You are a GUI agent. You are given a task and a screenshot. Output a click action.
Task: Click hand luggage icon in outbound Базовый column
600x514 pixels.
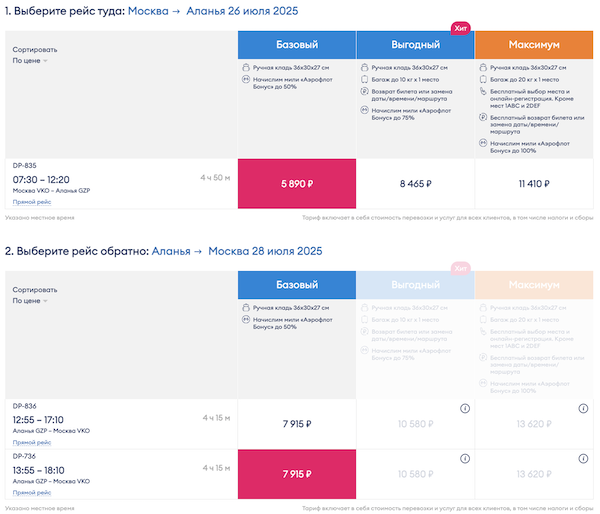click(246, 66)
